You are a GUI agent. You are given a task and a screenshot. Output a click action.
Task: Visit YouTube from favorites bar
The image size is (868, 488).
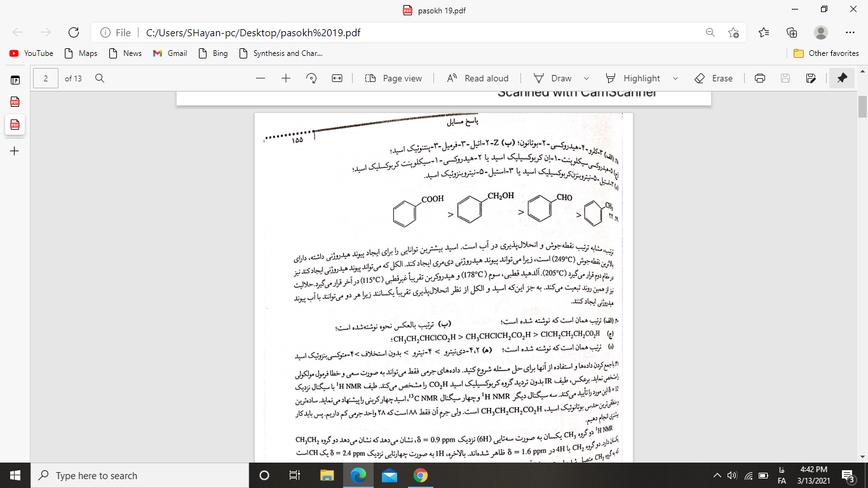31,53
